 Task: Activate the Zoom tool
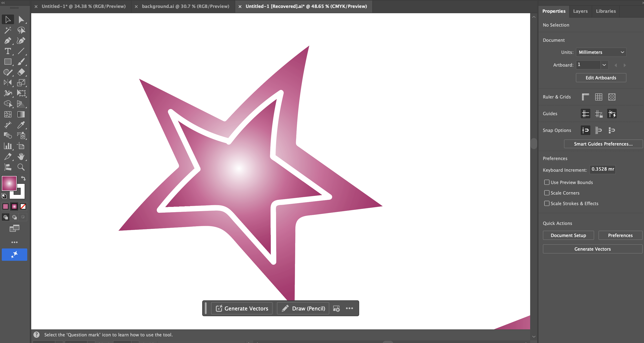click(x=21, y=167)
